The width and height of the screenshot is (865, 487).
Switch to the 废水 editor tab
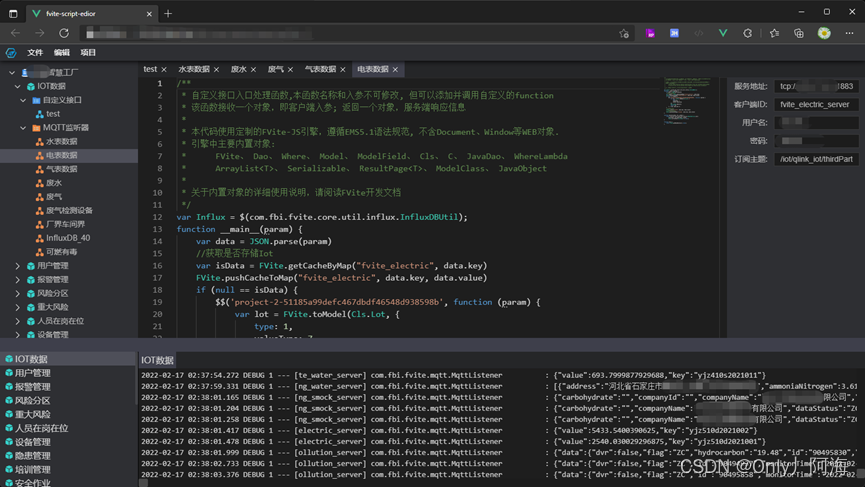point(239,69)
